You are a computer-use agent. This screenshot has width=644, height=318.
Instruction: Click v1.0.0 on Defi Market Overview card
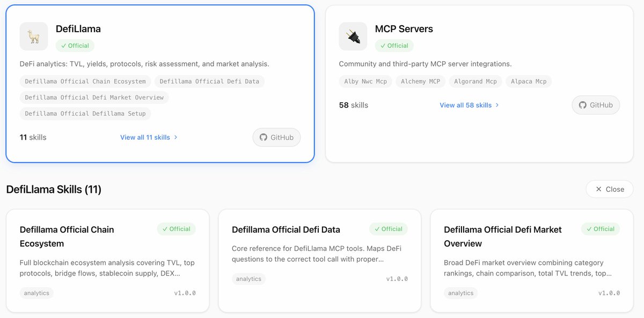click(x=609, y=293)
